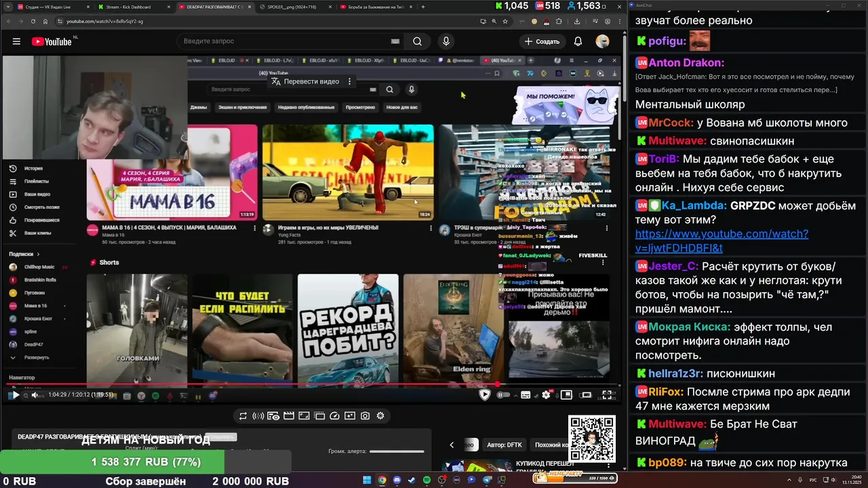Toggle subtitles in the player controls
The image size is (868, 488).
(x=526, y=394)
